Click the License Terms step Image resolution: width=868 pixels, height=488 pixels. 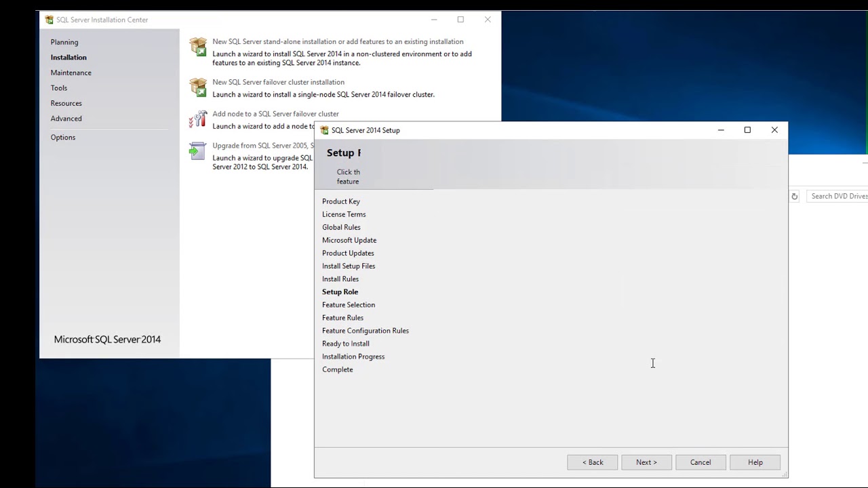(x=344, y=214)
